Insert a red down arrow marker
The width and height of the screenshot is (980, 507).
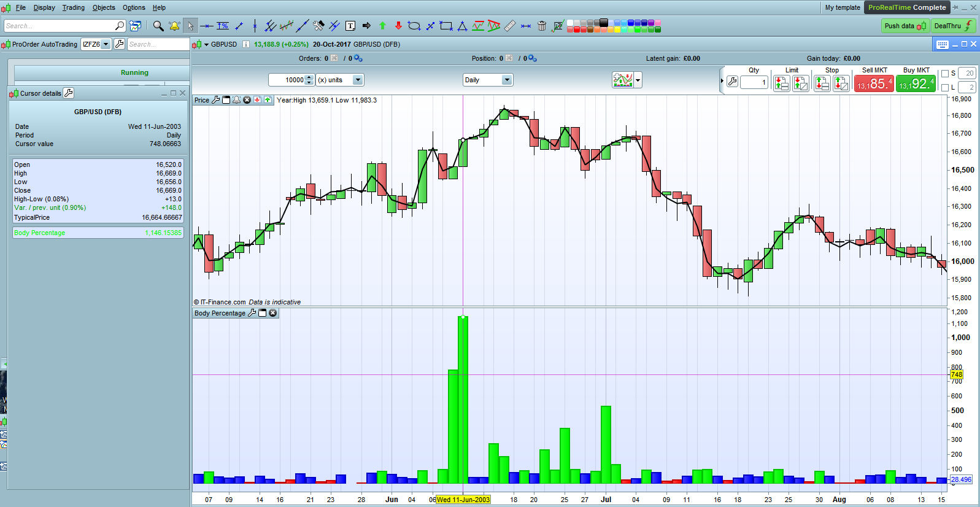398,26
